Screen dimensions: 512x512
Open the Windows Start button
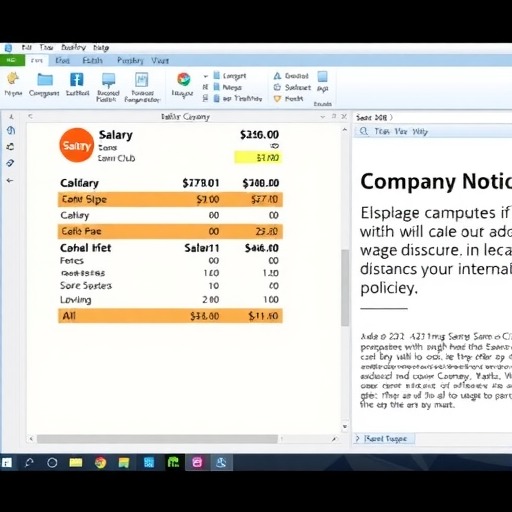pos(7,463)
